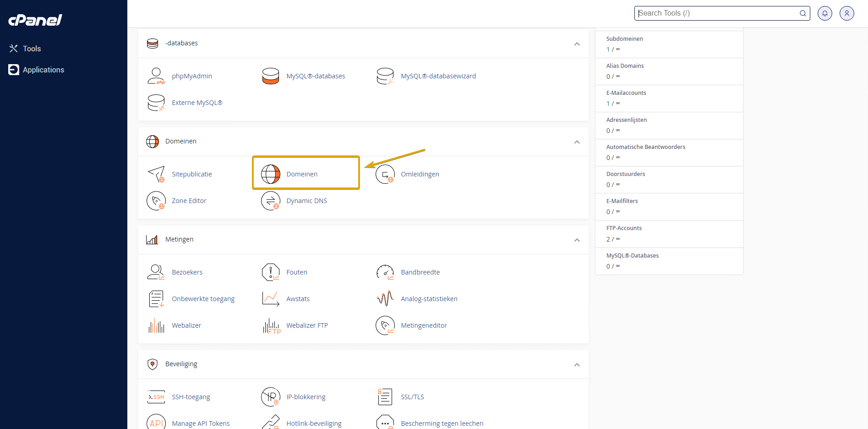This screenshot has height=429, width=868.
Task: Open Applications in the sidebar
Action: [x=43, y=70]
